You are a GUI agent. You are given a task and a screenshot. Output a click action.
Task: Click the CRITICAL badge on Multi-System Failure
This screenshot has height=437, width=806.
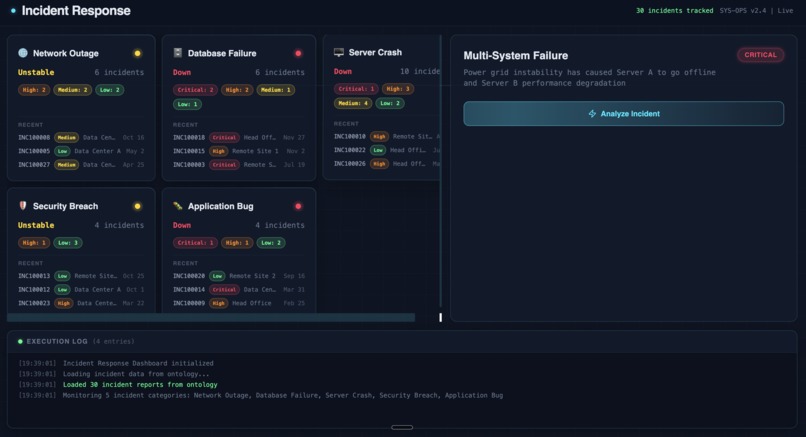(760, 55)
